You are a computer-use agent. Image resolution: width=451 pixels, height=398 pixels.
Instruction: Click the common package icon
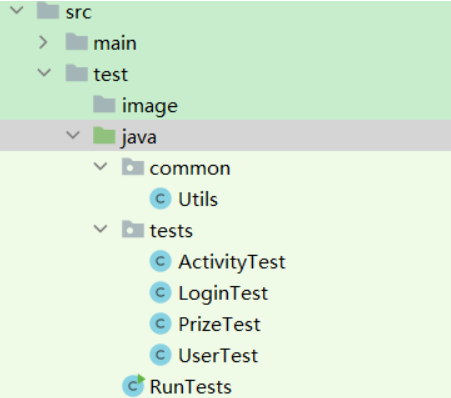pyautogui.click(x=133, y=167)
